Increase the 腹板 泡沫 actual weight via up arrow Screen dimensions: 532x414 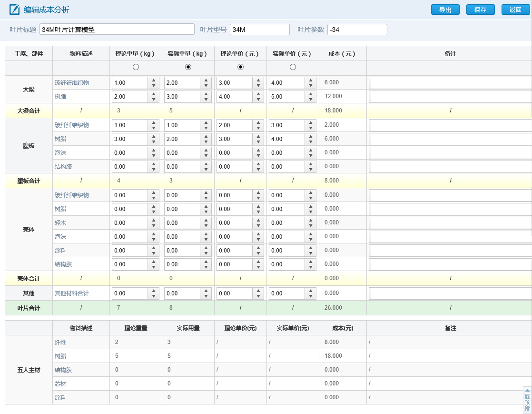pos(206,151)
